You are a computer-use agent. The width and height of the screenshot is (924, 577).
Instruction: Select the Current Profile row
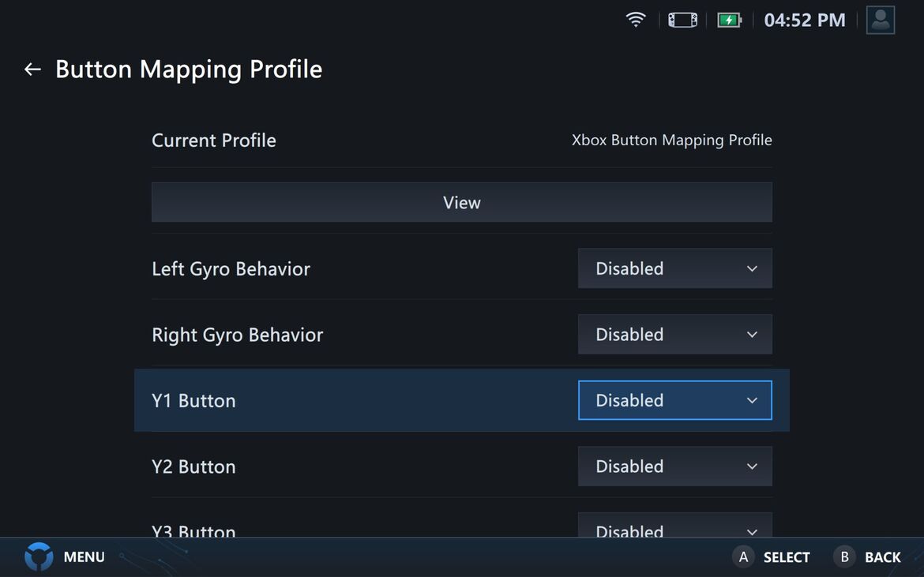461,141
